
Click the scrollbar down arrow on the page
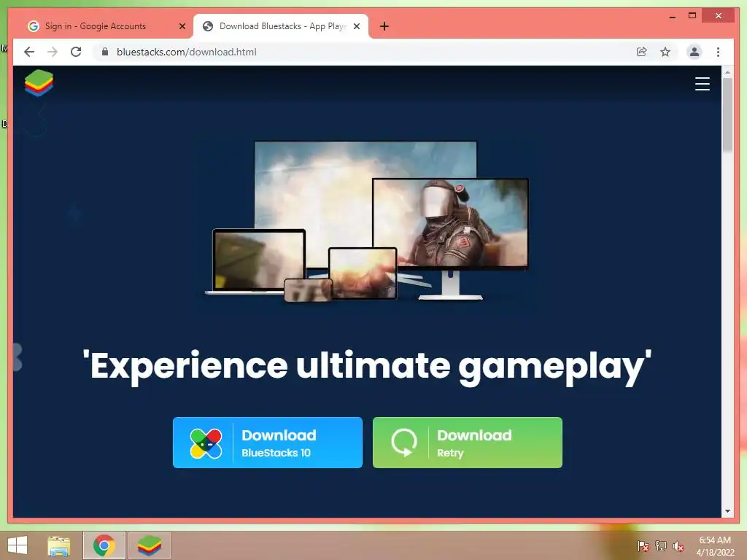pos(727,511)
